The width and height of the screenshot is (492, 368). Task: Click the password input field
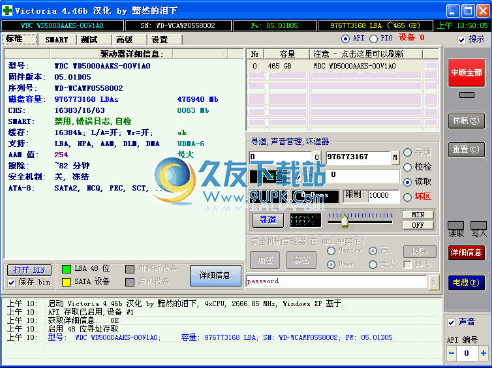coord(337,281)
